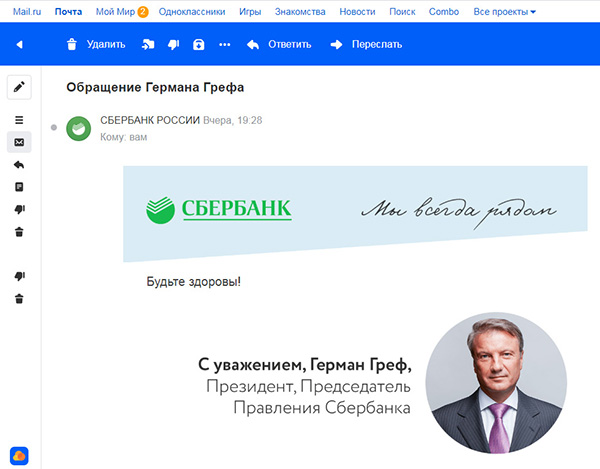Screen dimensions: 600x469
Task: Expand the Все проекты dropdown
Action: coord(504,12)
